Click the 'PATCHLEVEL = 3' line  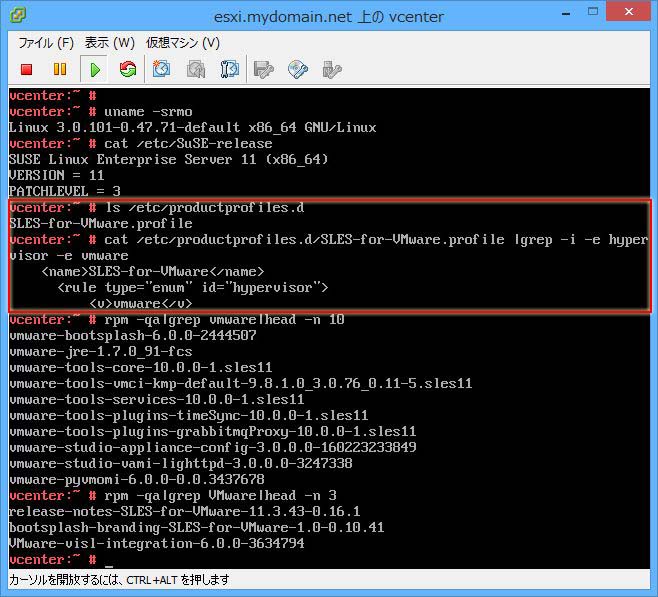click(x=65, y=191)
